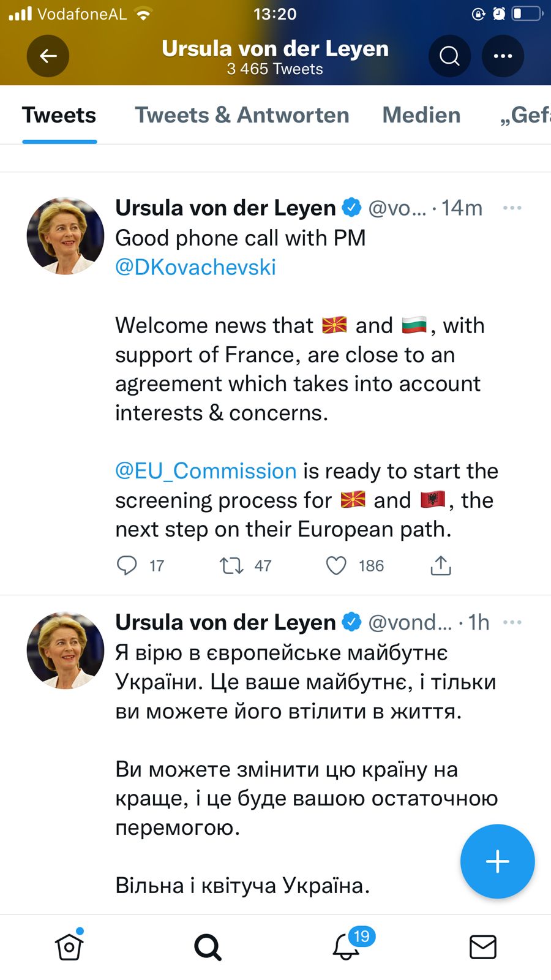Tap the back arrow button
The width and height of the screenshot is (551, 980).
48,56
